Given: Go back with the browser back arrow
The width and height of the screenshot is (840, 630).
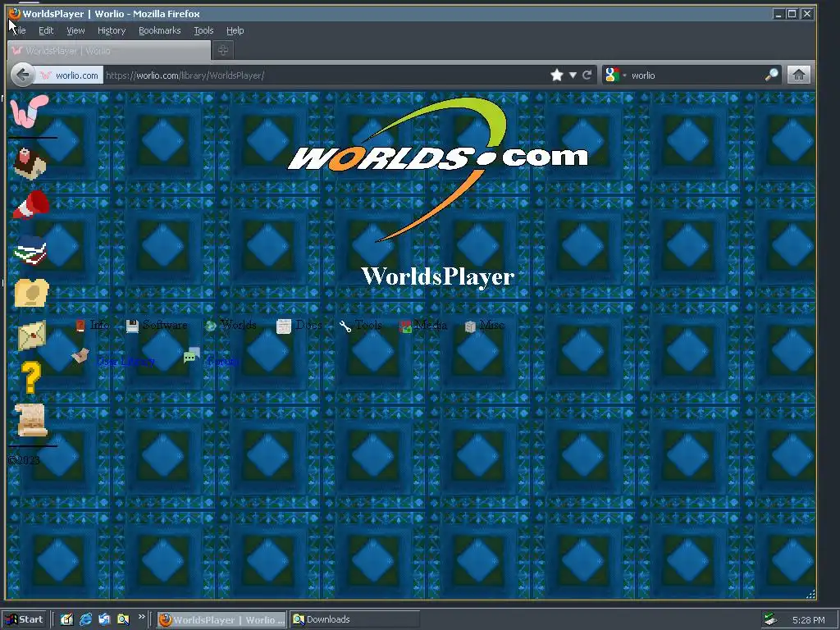Looking at the screenshot, I should tap(22, 75).
